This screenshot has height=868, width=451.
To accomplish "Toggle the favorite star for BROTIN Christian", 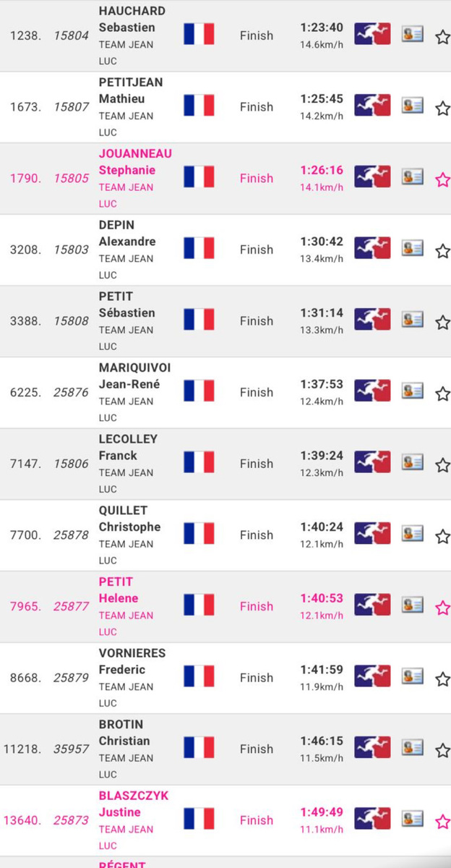I will (x=442, y=750).
